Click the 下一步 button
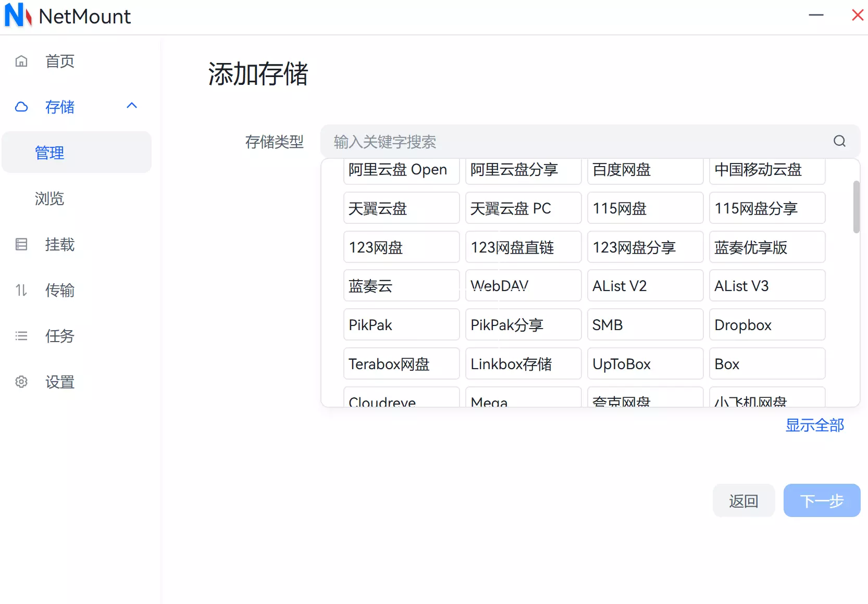 click(822, 500)
